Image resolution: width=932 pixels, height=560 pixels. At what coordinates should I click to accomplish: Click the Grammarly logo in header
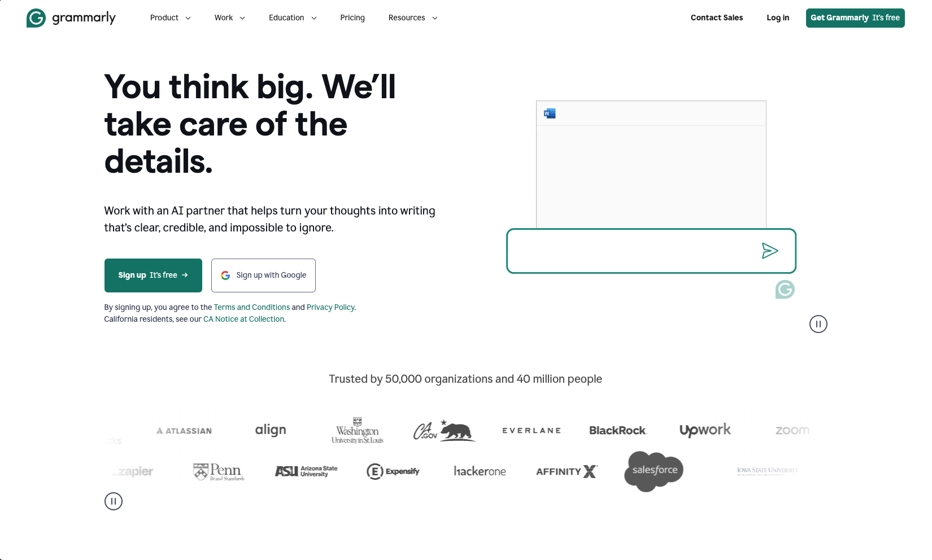[x=71, y=18]
